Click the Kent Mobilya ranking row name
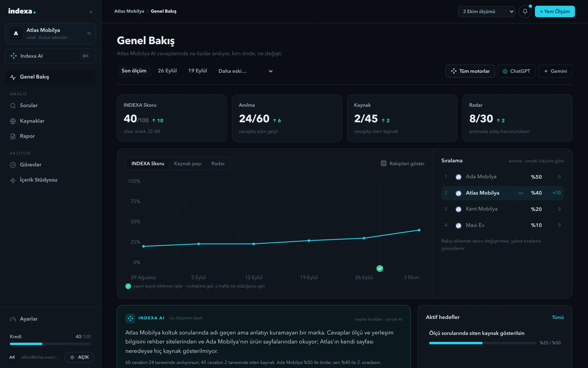The width and height of the screenshot is (588, 368). [482, 209]
